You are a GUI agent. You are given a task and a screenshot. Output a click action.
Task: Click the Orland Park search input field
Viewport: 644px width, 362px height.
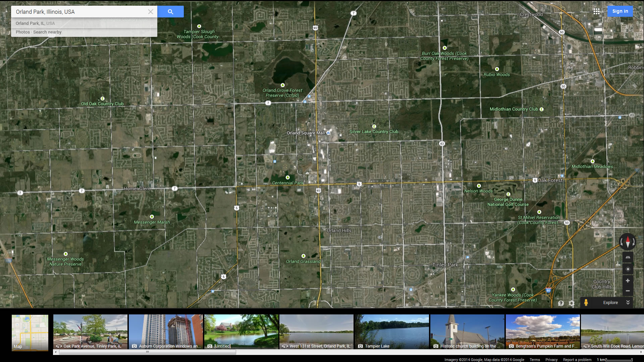tap(80, 12)
